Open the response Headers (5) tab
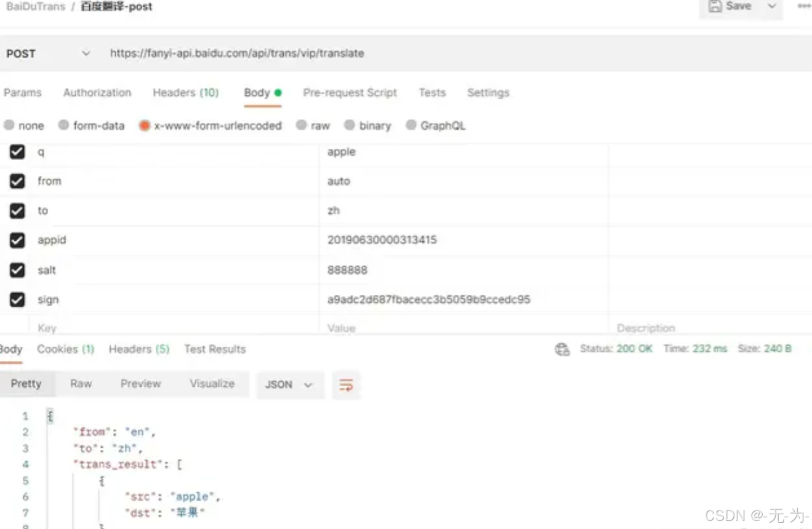The height and width of the screenshot is (529, 812). click(139, 349)
